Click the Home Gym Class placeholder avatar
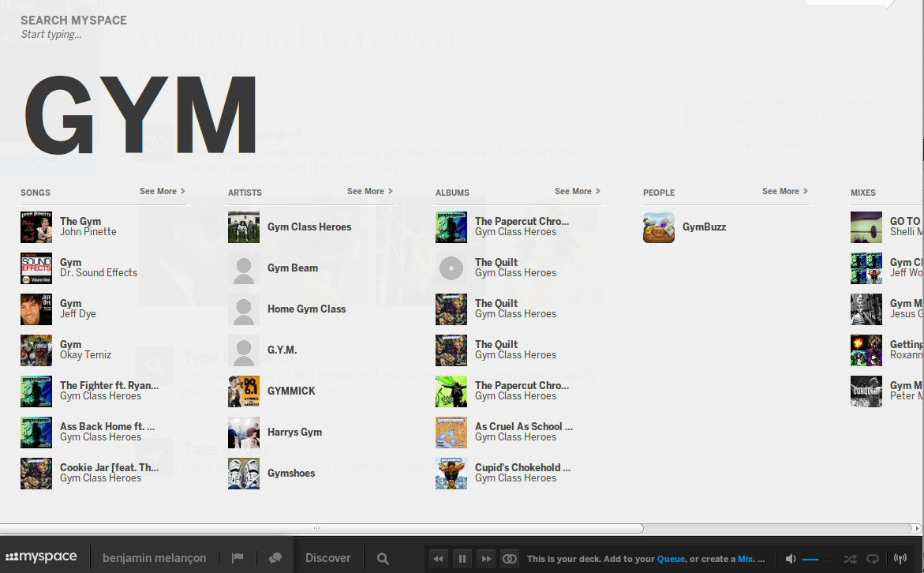The width and height of the screenshot is (924, 573). [x=243, y=309]
